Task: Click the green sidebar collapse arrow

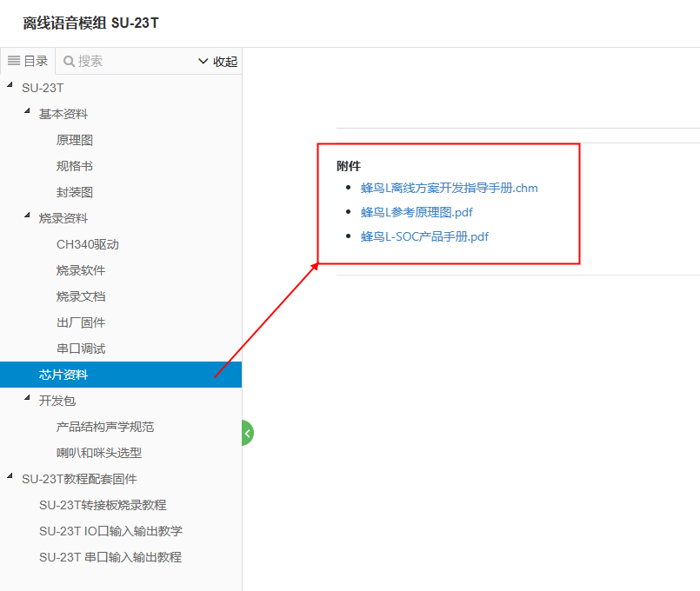Action: click(x=247, y=432)
